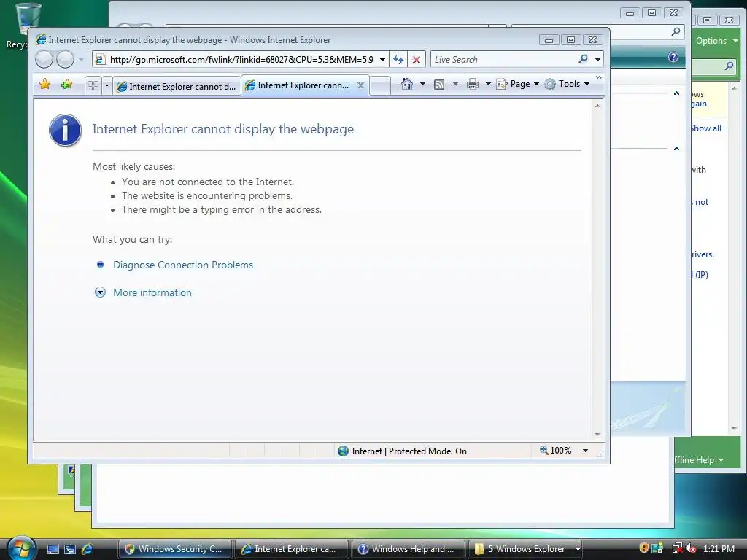
Task: Open the zoom level dropdown arrow
Action: pos(585,451)
